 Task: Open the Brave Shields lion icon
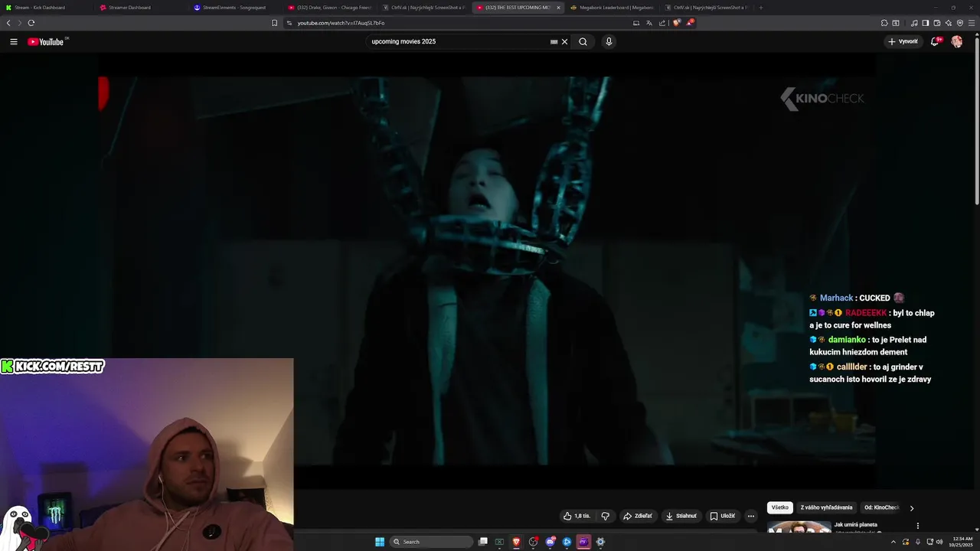pos(677,23)
